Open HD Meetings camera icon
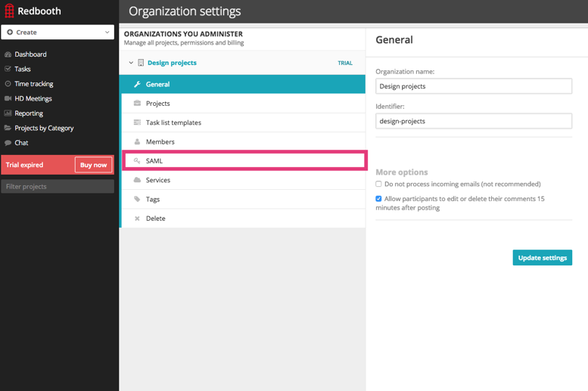The width and height of the screenshot is (588, 391). click(x=8, y=98)
